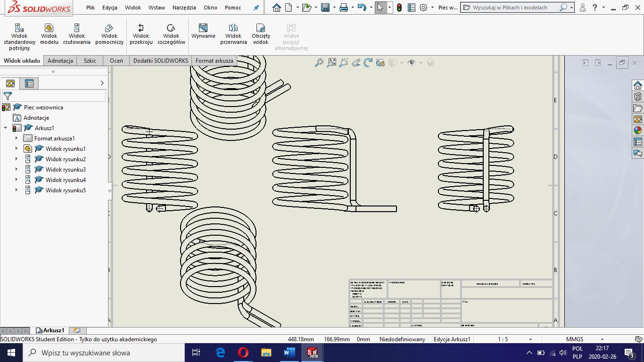Open 3D Drawing View icon

pyautogui.click(x=380, y=62)
